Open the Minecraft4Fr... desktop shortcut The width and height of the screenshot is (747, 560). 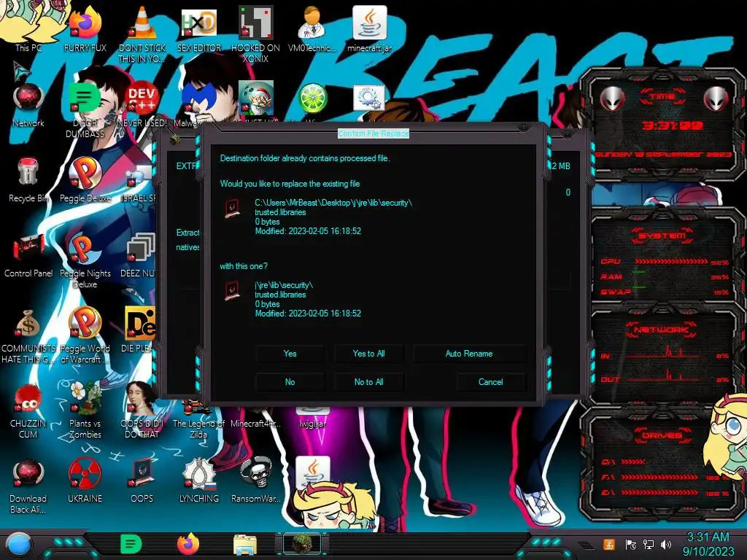click(255, 423)
